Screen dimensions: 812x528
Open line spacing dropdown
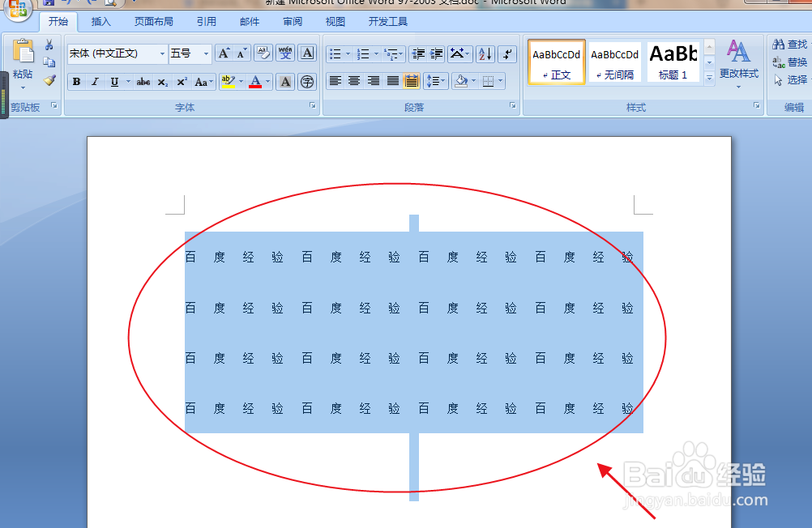pyautogui.click(x=435, y=81)
